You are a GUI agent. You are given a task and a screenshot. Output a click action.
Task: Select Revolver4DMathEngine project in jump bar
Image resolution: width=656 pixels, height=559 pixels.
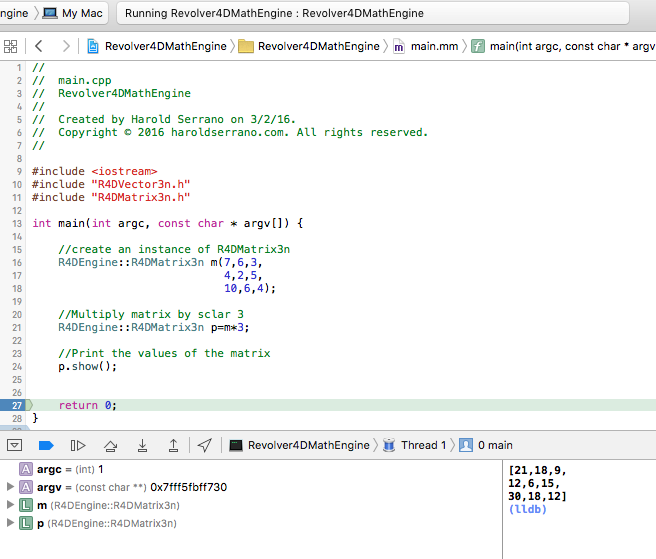(x=157, y=46)
